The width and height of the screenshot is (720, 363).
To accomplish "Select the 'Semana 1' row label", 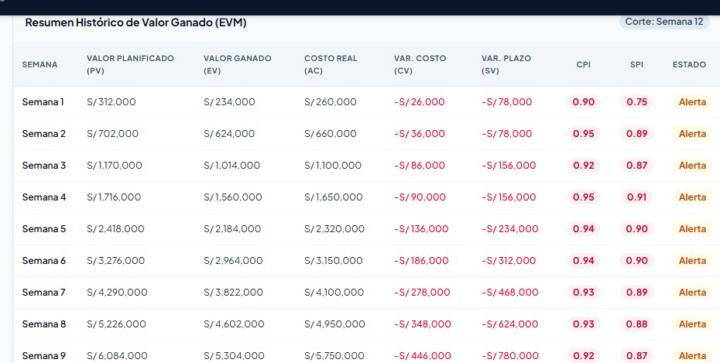I will click(43, 102).
